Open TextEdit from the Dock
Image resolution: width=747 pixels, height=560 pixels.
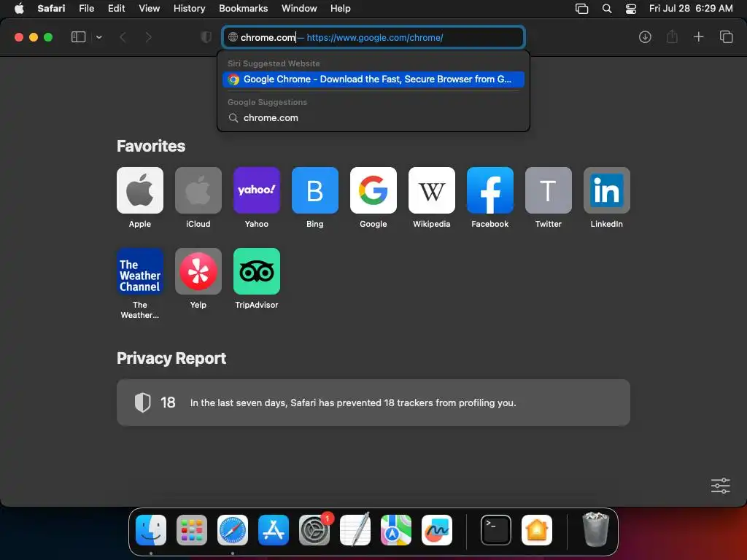click(355, 529)
